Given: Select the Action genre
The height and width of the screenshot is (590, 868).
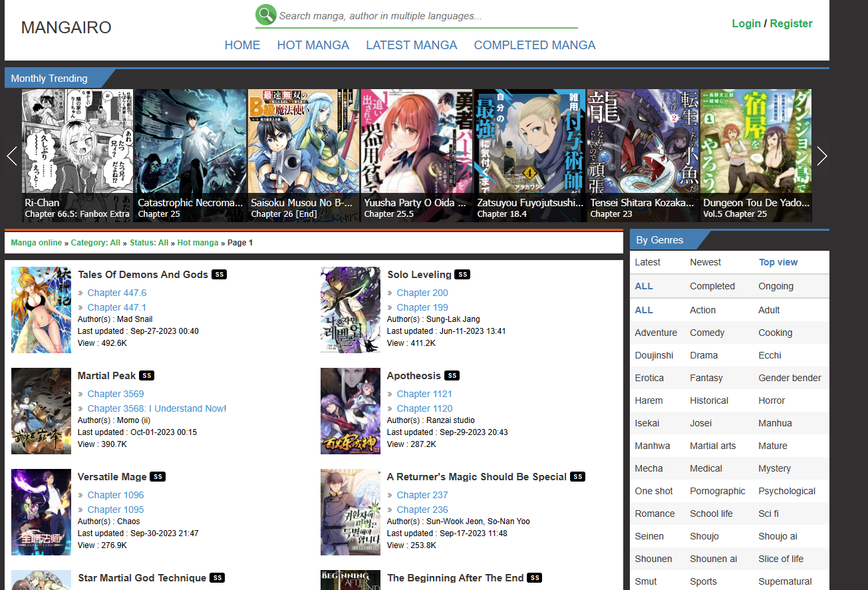Looking at the screenshot, I should (x=703, y=310).
